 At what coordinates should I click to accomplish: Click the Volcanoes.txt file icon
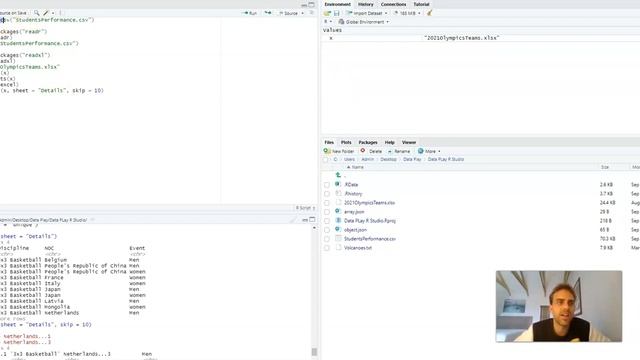(x=338, y=247)
